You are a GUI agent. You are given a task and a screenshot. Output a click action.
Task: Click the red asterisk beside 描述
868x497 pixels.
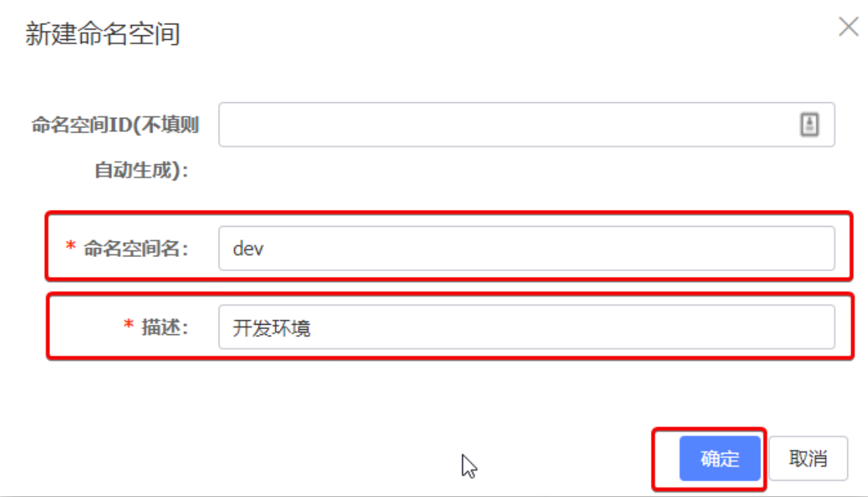[x=128, y=325]
